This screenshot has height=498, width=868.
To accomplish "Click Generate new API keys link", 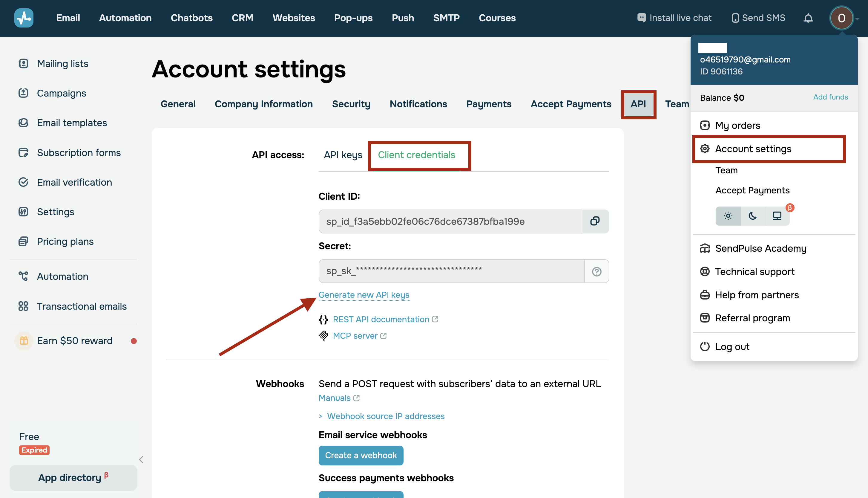I will (x=364, y=295).
